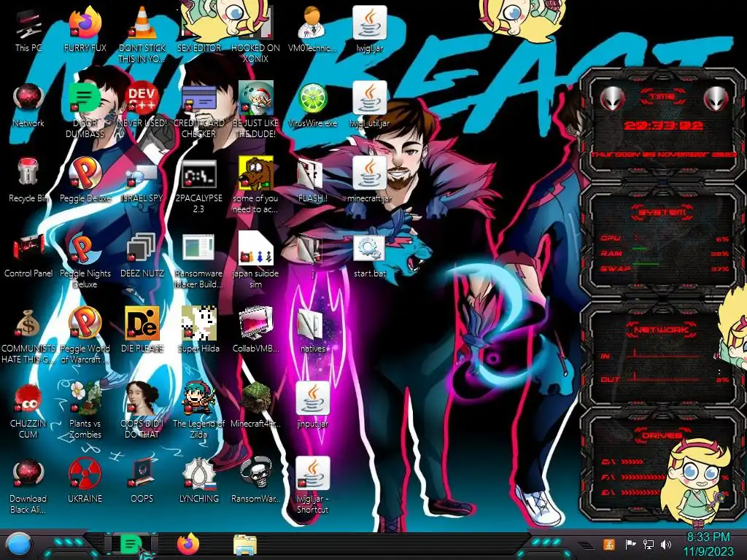Open the Recycle Bin

[28, 172]
